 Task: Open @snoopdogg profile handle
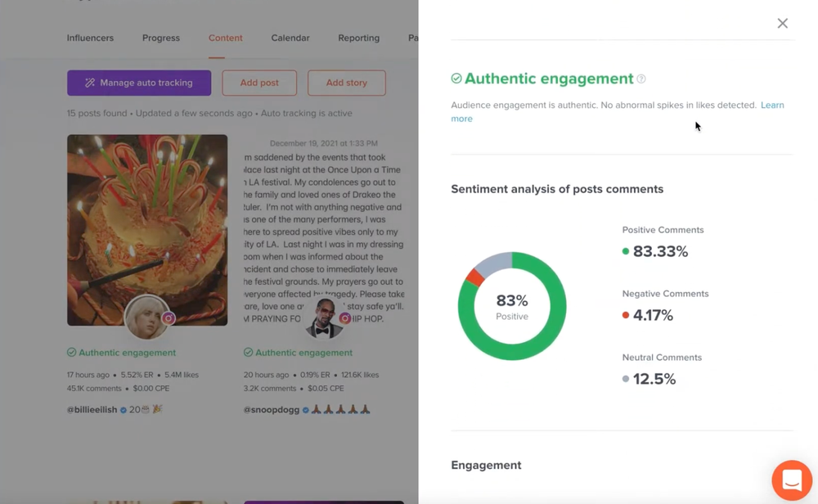[272, 410]
